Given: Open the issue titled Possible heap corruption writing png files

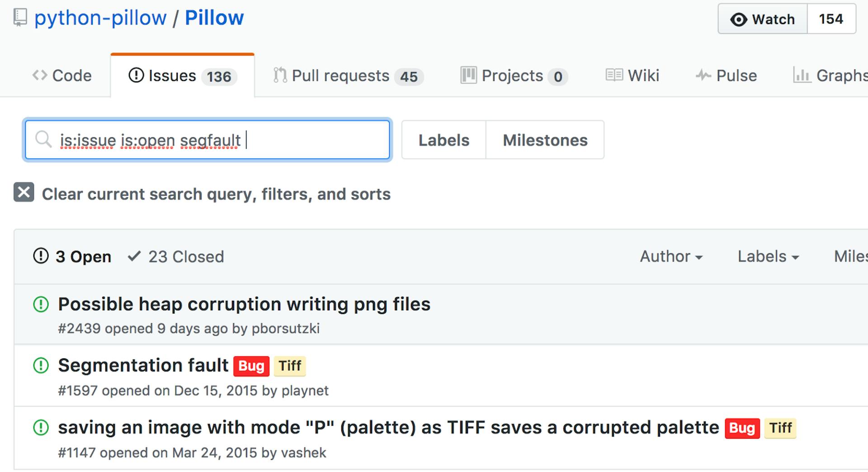Looking at the screenshot, I should point(244,304).
